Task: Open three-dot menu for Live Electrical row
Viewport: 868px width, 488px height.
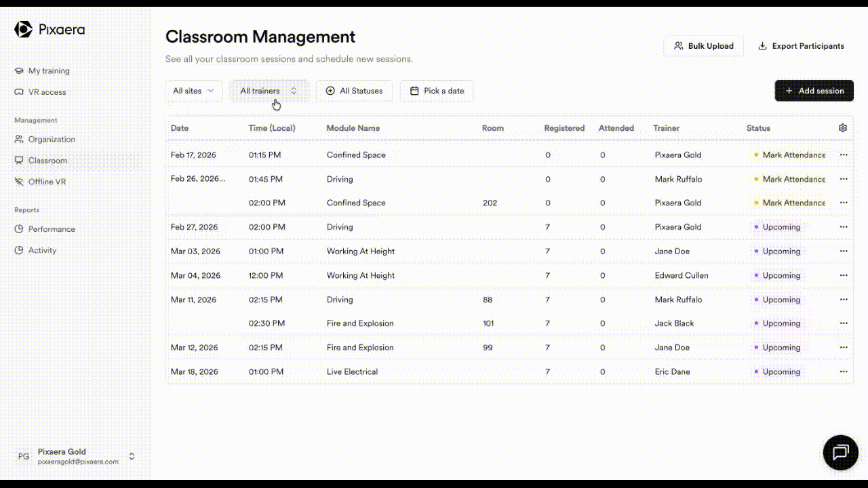Action: [844, 371]
